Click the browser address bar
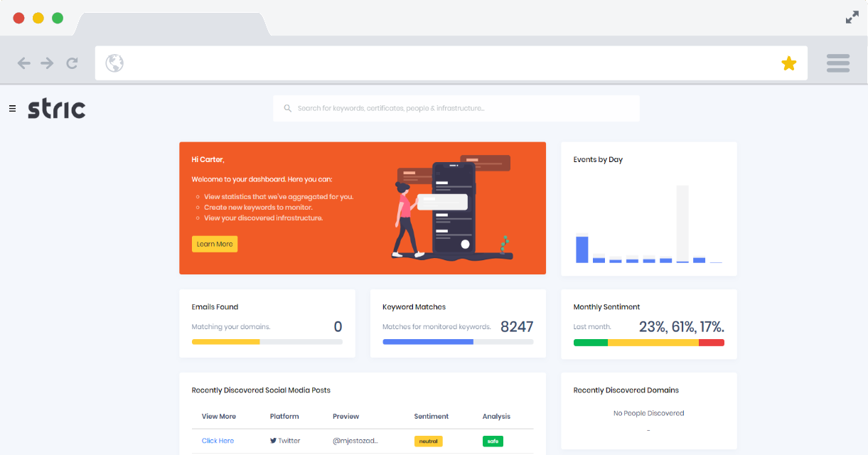This screenshot has height=455, width=868. coord(448,63)
